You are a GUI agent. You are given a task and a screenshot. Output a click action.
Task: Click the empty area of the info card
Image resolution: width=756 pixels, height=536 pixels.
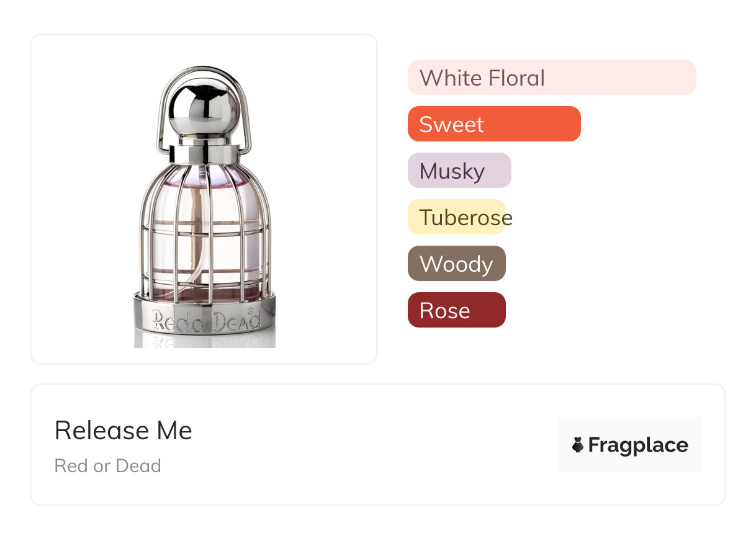pos(372,447)
